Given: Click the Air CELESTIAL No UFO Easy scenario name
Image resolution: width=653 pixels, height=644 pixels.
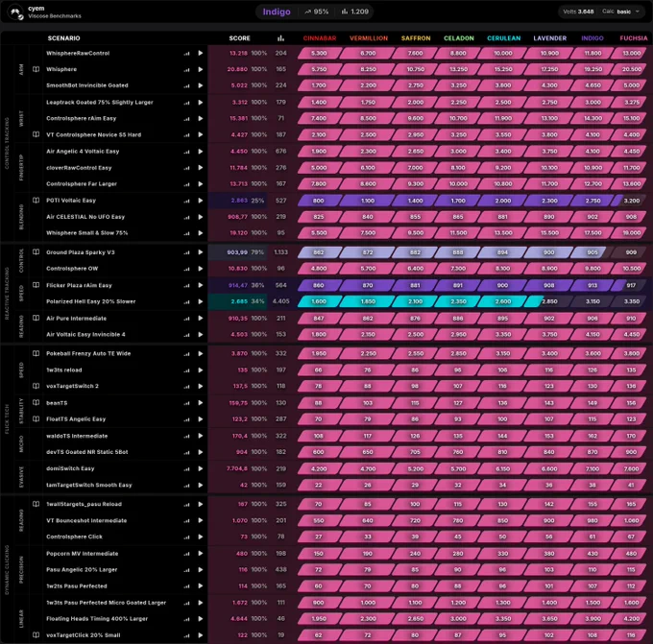Looking at the screenshot, I should [x=85, y=217].
